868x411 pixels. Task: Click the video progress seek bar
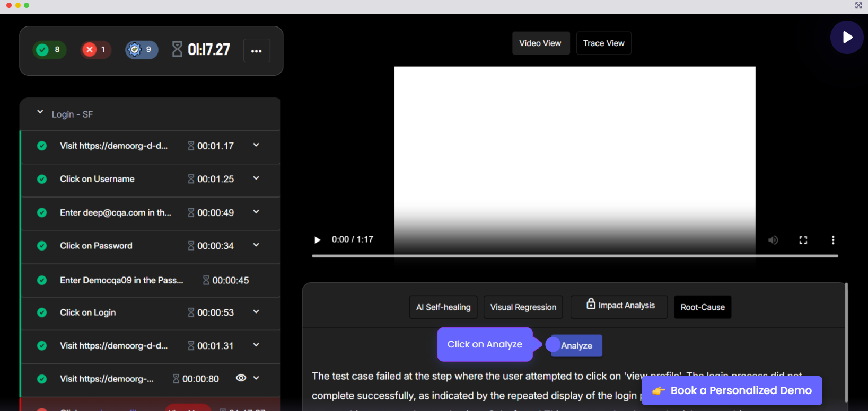[575, 256]
